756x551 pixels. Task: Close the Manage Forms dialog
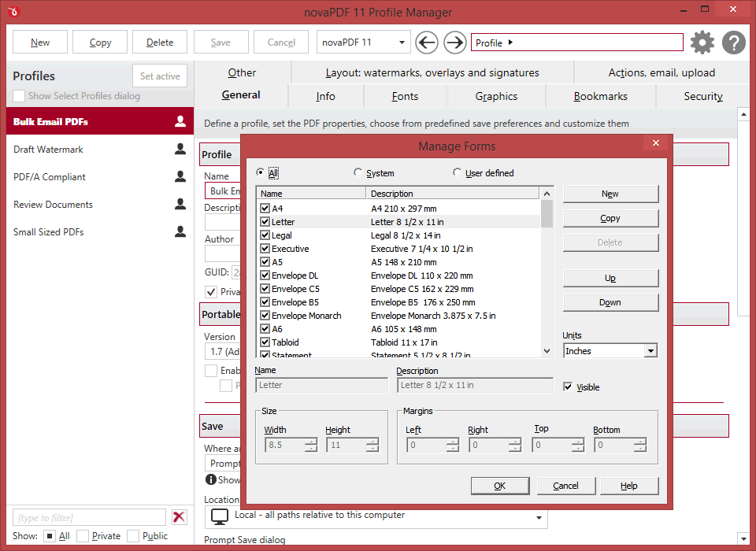click(656, 142)
